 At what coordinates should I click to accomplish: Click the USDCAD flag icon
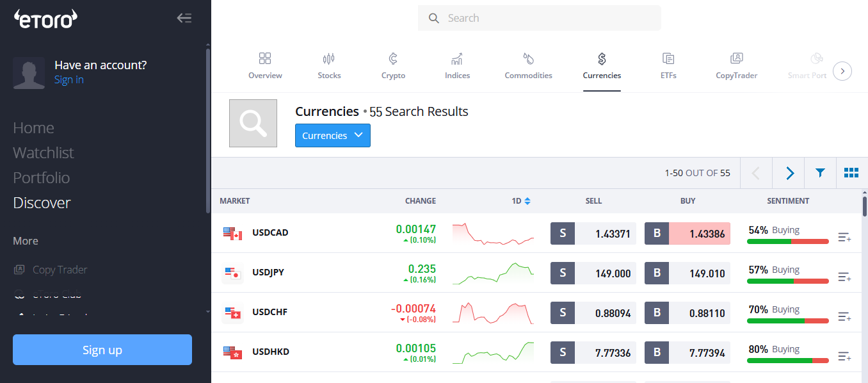pos(232,234)
